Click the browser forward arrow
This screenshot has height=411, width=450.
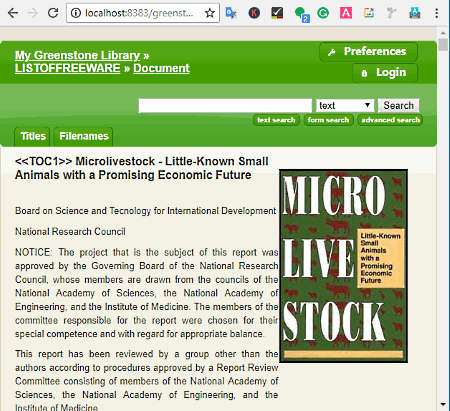tap(33, 13)
